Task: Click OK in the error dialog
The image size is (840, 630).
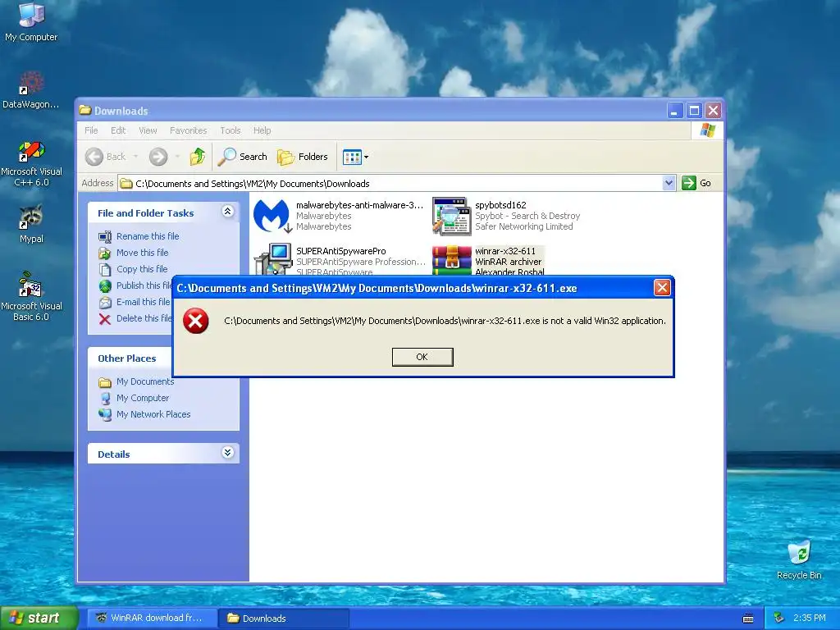Action: pyautogui.click(x=422, y=357)
